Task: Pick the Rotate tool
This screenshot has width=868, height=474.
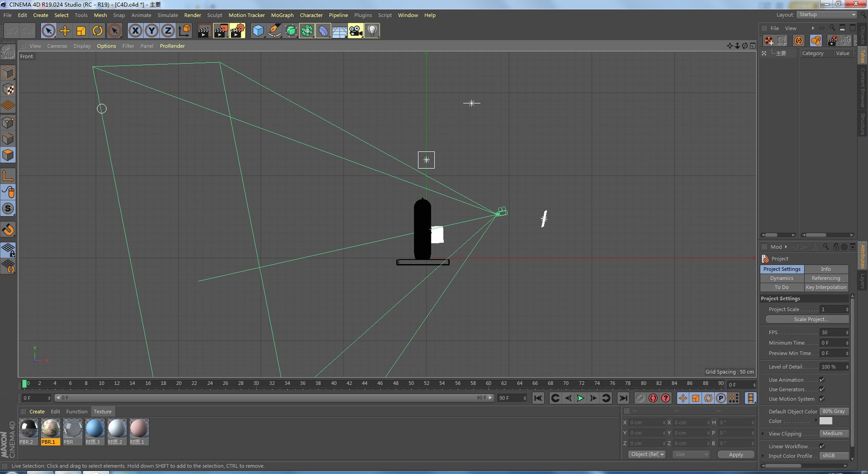Action: pyautogui.click(x=97, y=31)
